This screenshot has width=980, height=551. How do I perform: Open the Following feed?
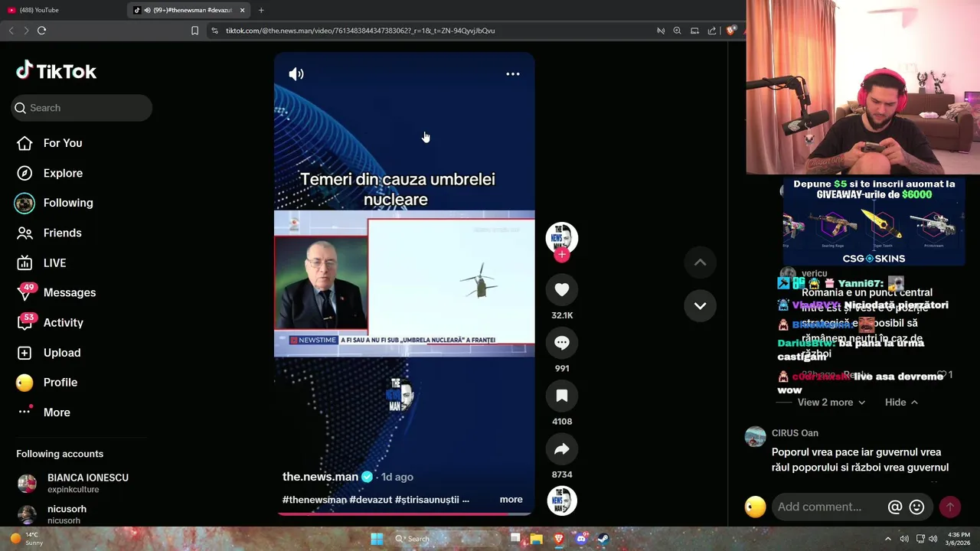[x=54, y=203]
